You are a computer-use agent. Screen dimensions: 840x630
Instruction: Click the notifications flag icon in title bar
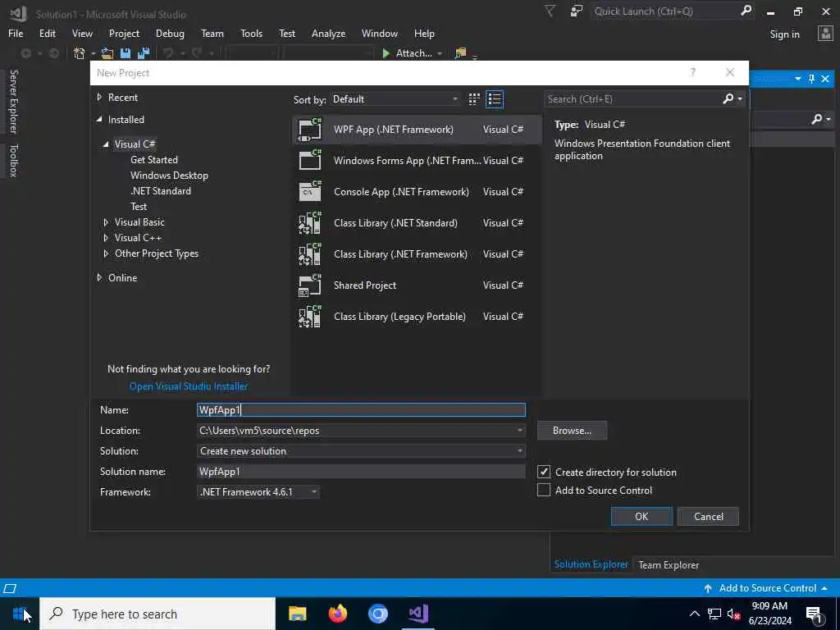(550, 11)
